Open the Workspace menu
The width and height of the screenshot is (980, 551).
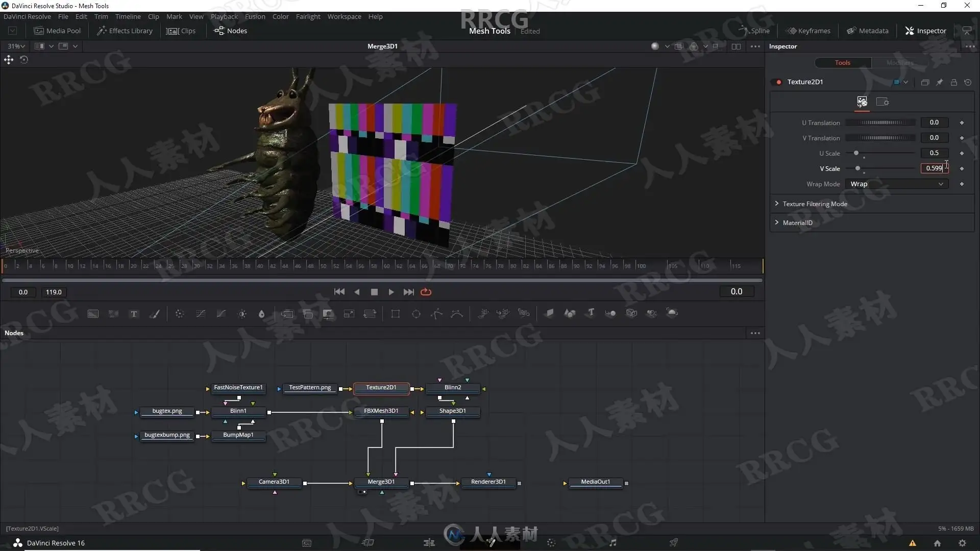tap(344, 16)
